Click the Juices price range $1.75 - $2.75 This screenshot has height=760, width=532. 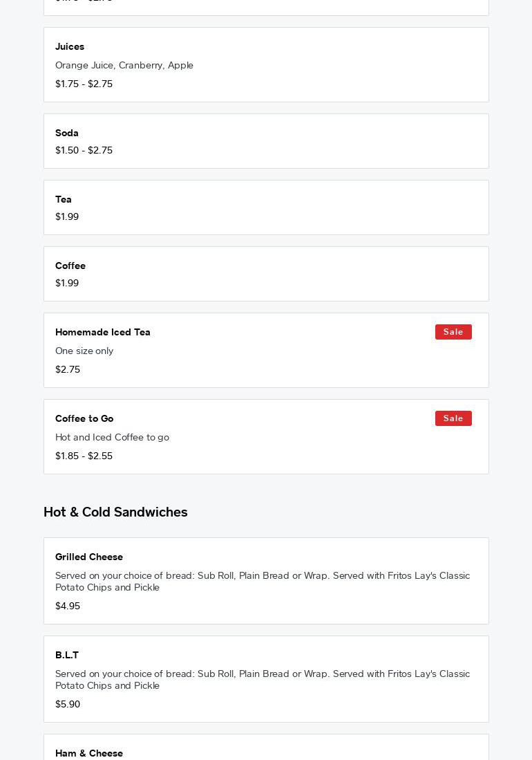tap(84, 84)
